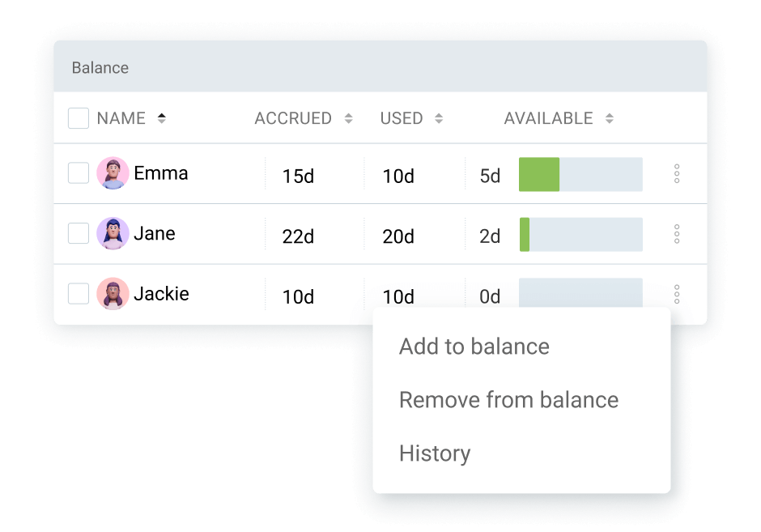Screen dimensions: 761x532
Task: Click Jackie's avatar picture
Action: pyautogui.click(x=113, y=294)
